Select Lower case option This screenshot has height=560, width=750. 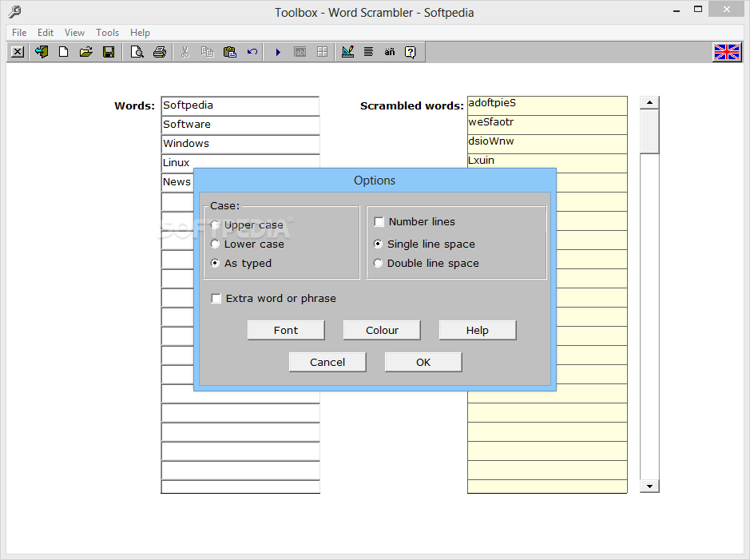pyautogui.click(x=248, y=244)
